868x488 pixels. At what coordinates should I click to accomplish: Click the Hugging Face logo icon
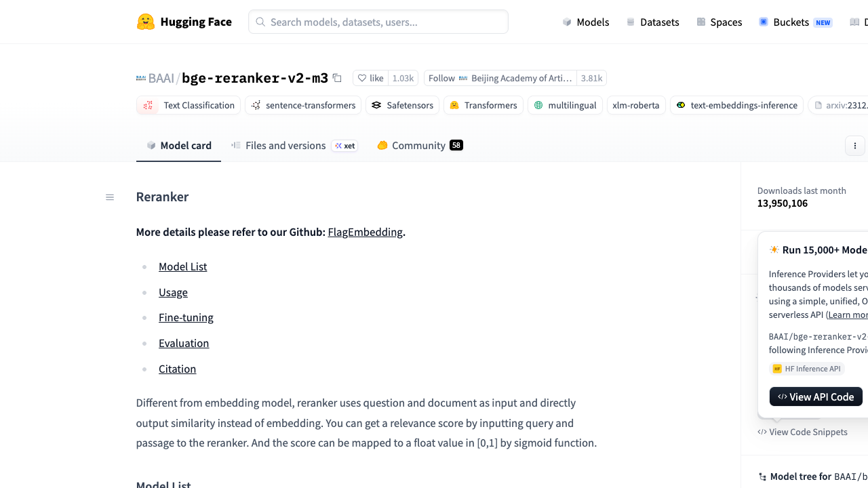click(146, 22)
